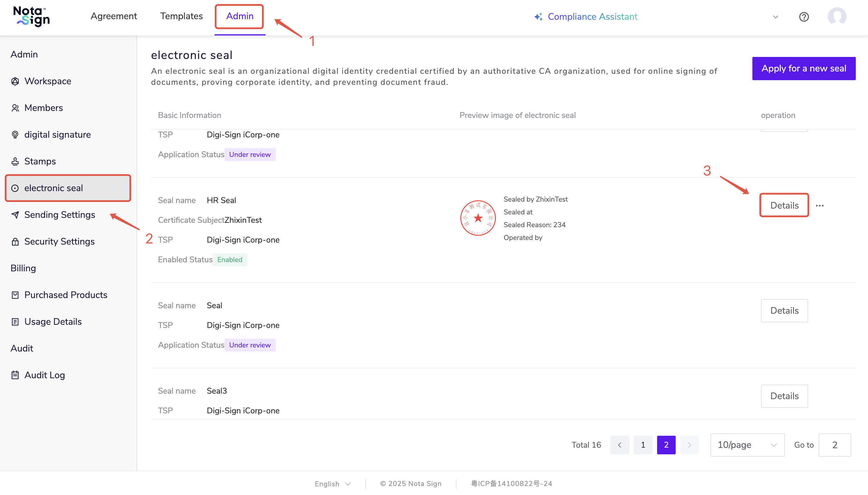Click the help question mark icon

click(x=804, y=17)
